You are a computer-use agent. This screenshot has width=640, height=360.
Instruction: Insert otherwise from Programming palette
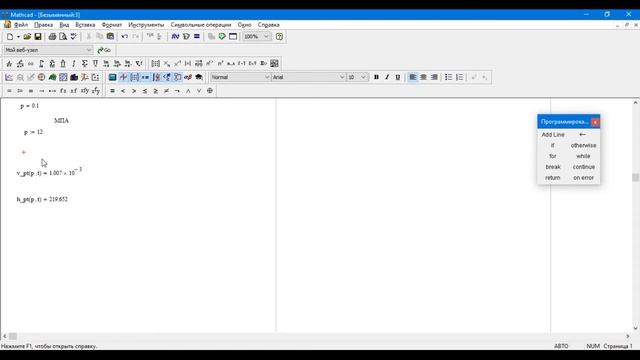click(584, 145)
